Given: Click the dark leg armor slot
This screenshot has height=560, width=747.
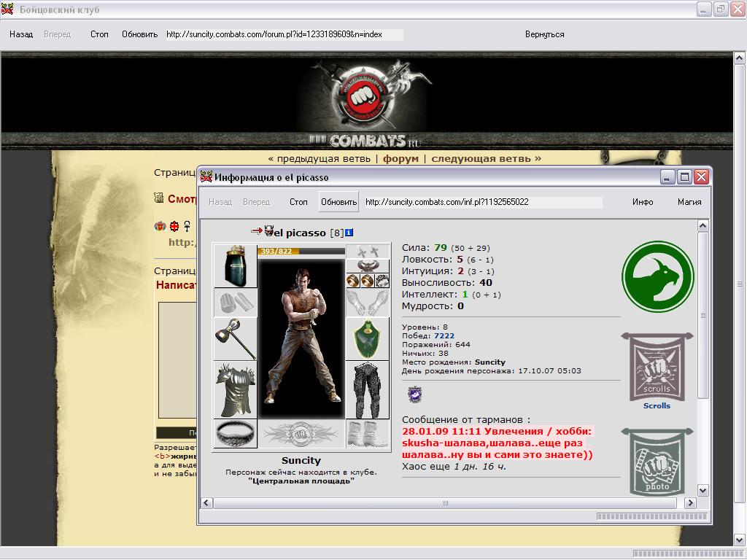Looking at the screenshot, I should coord(368,390).
